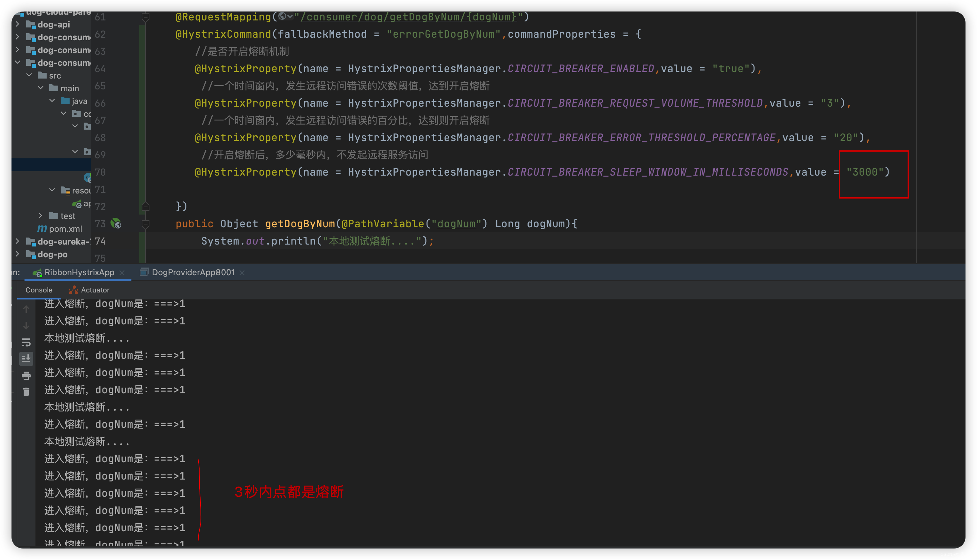Collapse the resources folder

(x=52, y=190)
